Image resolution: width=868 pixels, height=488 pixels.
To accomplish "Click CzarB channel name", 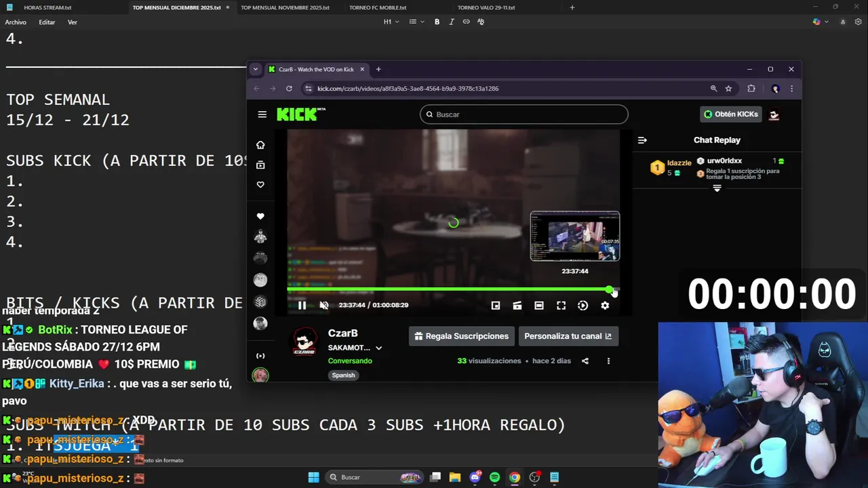I will pyautogui.click(x=342, y=333).
